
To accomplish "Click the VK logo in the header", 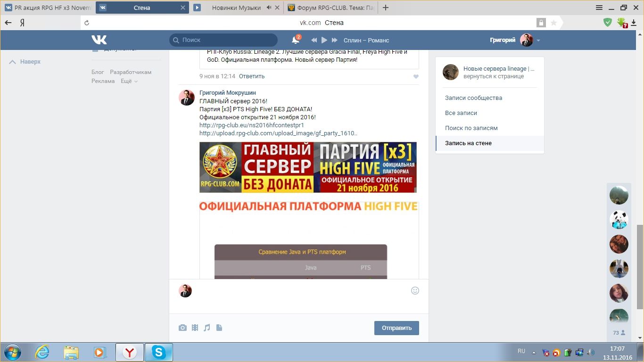I will 99,40.
